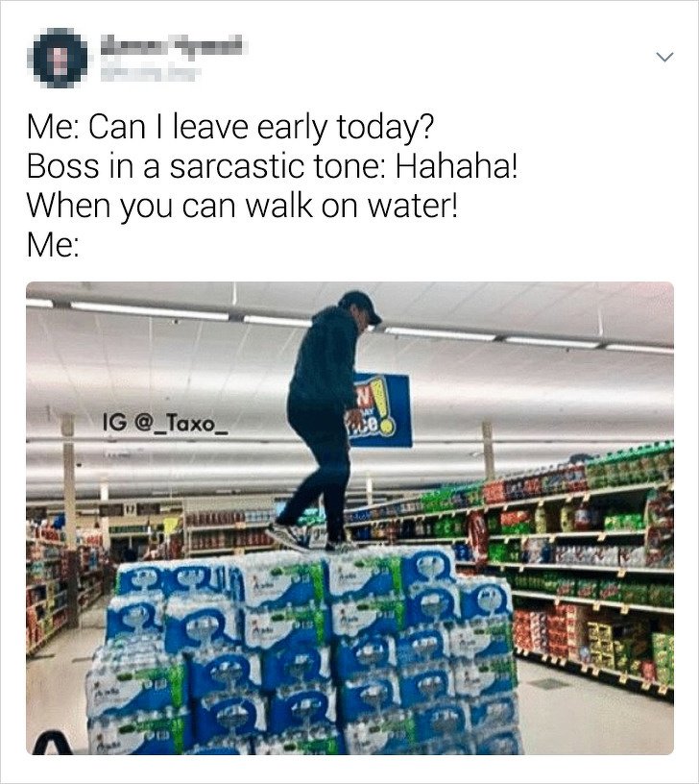Click the 'When you can walk on water!' text

[x=242, y=206]
